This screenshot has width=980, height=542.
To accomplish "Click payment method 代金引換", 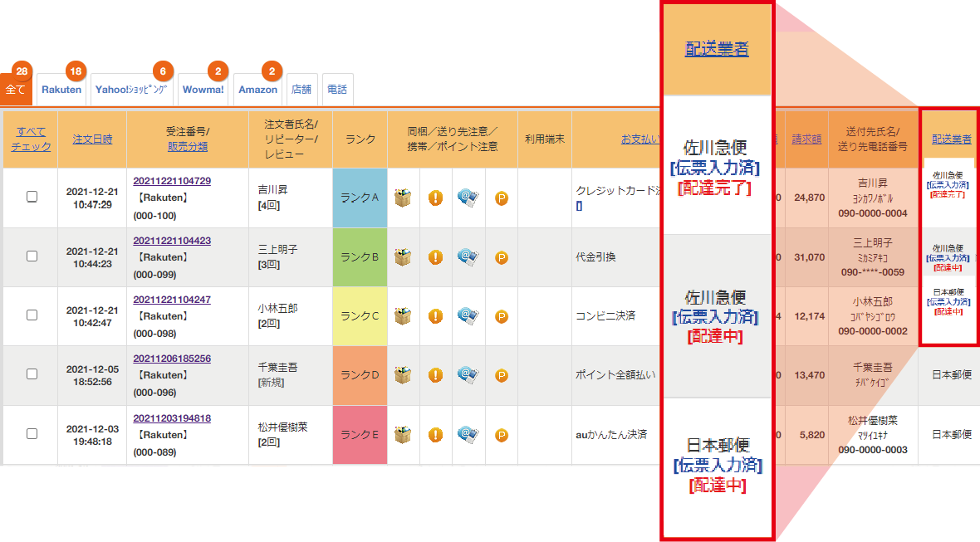I will [x=595, y=256].
